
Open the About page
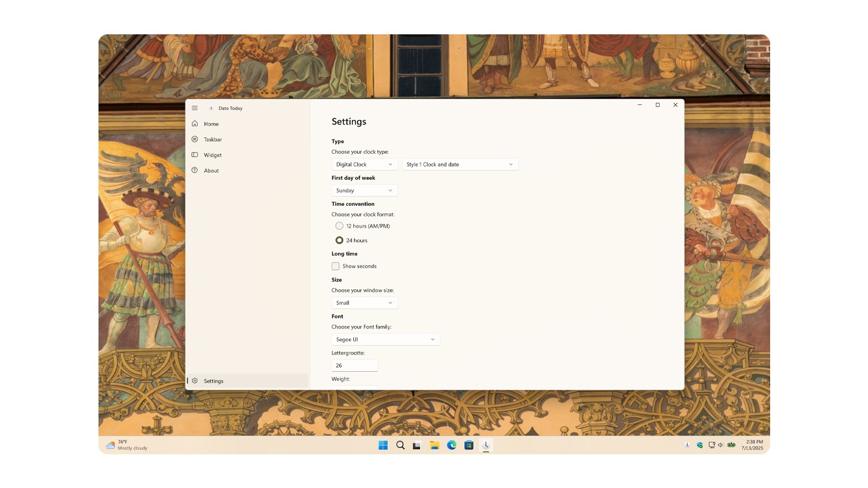pos(247,170)
